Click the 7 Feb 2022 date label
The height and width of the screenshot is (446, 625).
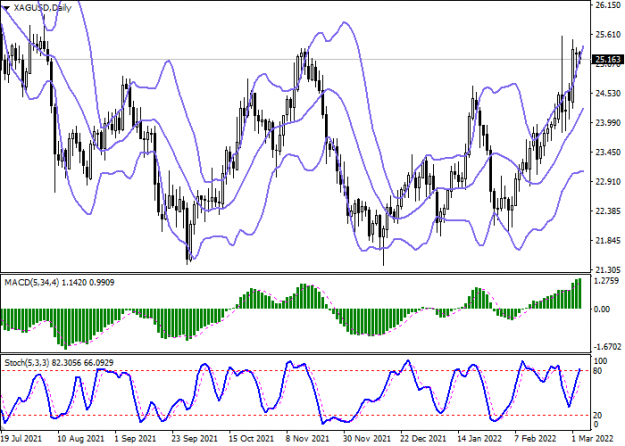pos(535,439)
